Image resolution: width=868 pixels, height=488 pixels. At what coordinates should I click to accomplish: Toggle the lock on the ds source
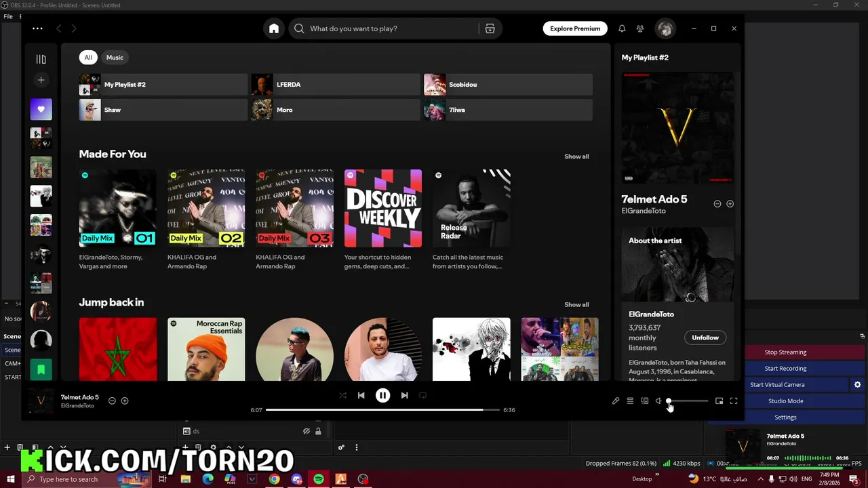point(318,431)
